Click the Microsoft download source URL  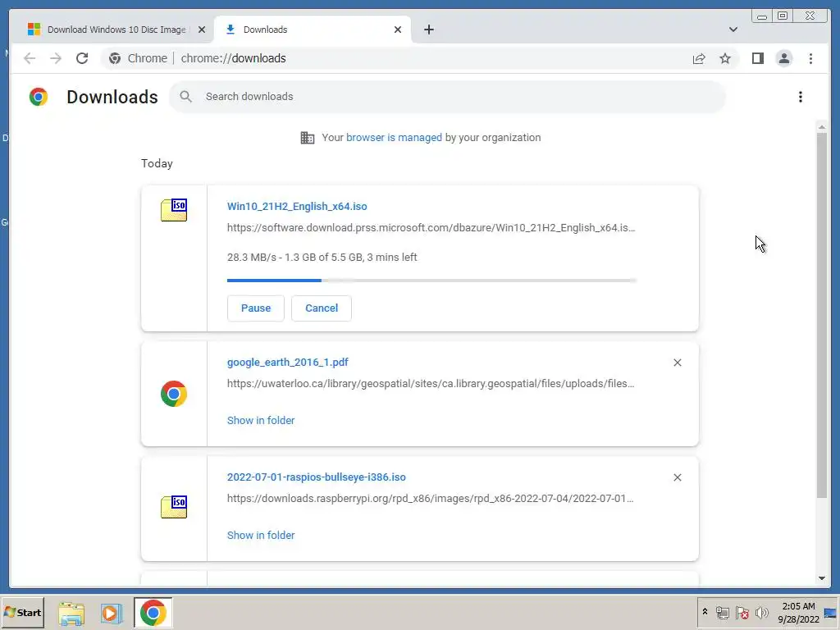click(x=431, y=228)
